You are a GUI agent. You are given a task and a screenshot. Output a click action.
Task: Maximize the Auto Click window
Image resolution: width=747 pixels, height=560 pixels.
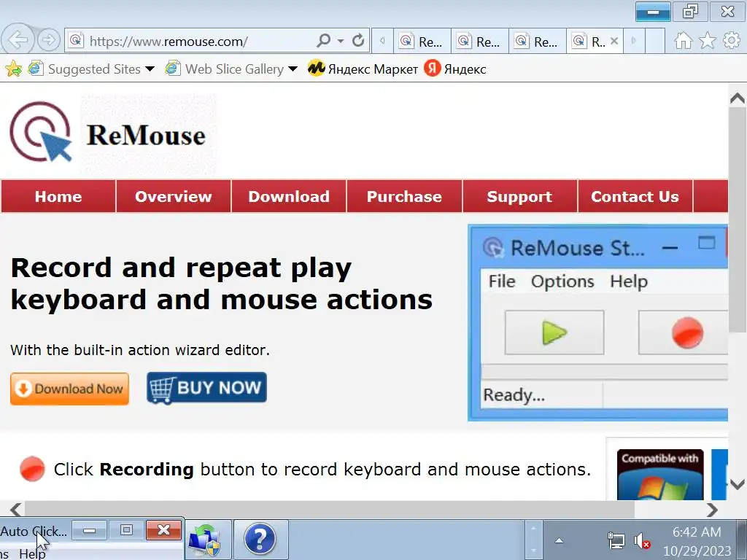tap(126, 530)
